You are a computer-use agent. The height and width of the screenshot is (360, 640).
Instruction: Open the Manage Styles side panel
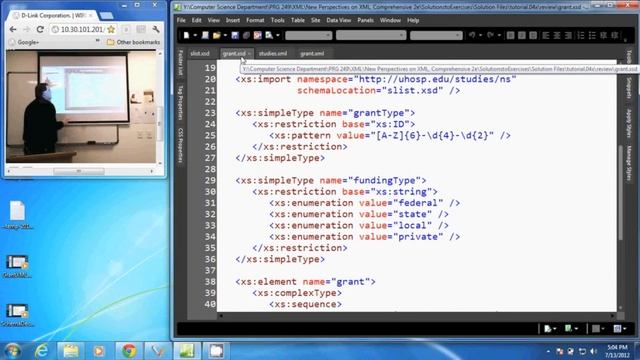tap(629, 163)
